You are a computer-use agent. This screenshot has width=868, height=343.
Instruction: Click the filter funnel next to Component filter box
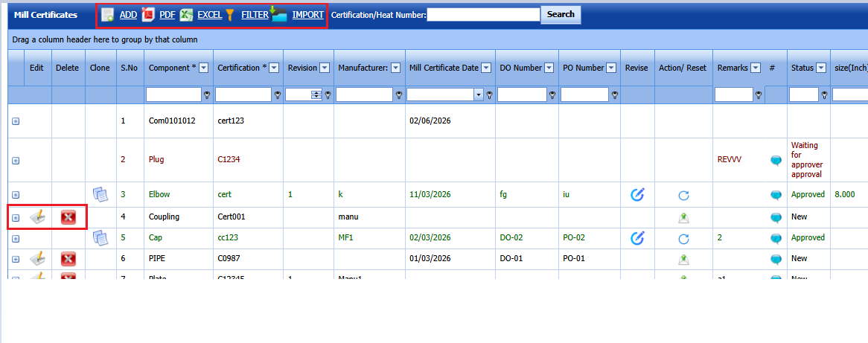click(x=207, y=95)
